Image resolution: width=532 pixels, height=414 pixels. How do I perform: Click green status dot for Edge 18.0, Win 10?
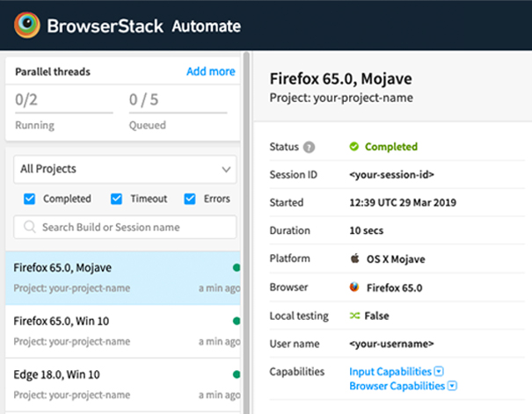point(237,374)
